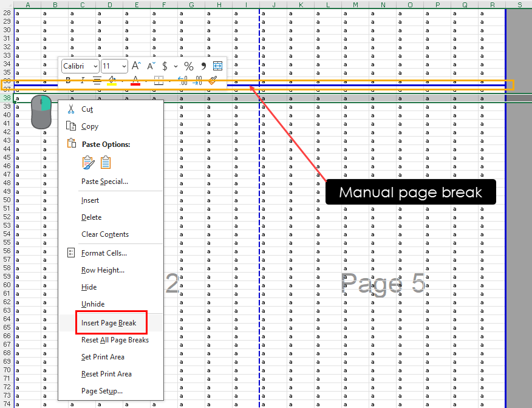
Task: Select row 74 header
Action: coord(7,404)
